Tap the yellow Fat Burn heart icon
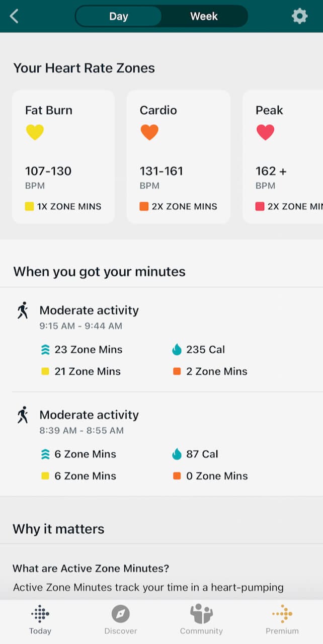Screen dimensions: 323x644 (x=34, y=132)
